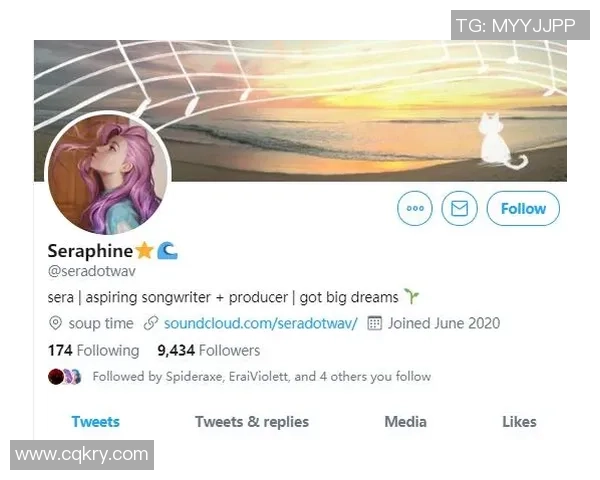The image size is (600, 480).
Task: Open the Likes tab
Action: click(x=519, y=421)
